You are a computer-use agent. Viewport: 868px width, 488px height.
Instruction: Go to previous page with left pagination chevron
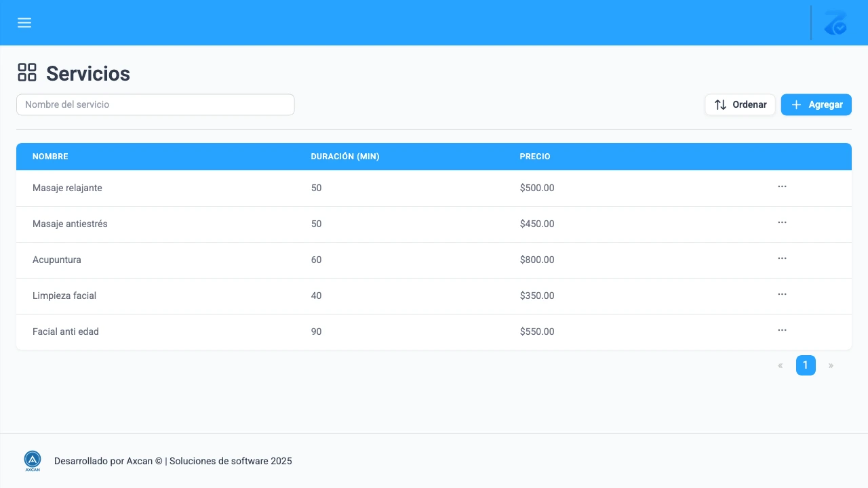click(x=780, y=365)
